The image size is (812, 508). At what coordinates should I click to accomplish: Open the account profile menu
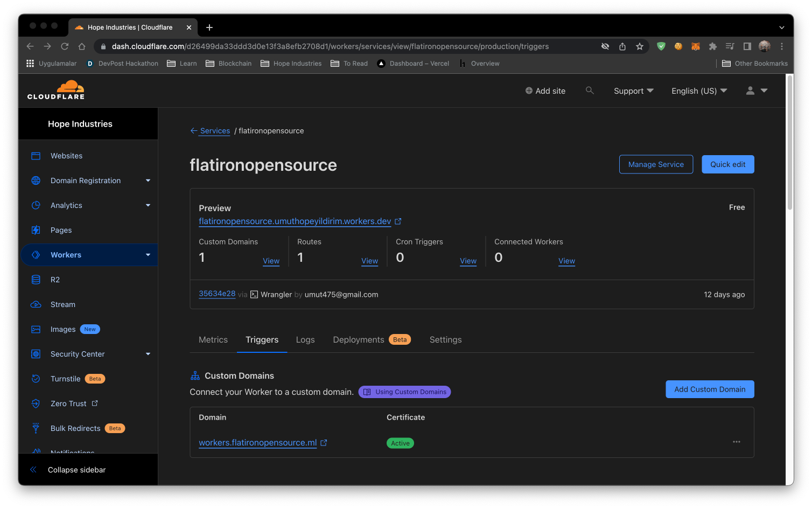(x=756, y=91)
